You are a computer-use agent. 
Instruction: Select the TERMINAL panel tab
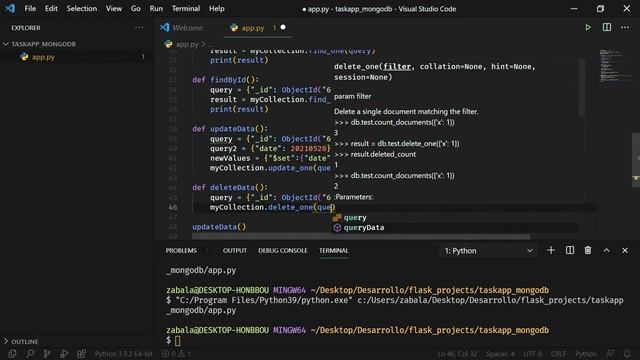click(x=333, y=250)
